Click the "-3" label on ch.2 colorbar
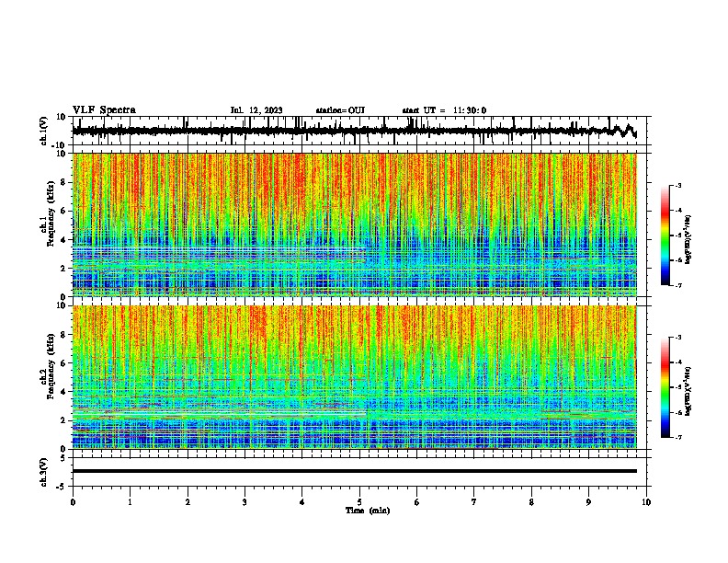 pyautogui.click(x=678, y=338)
